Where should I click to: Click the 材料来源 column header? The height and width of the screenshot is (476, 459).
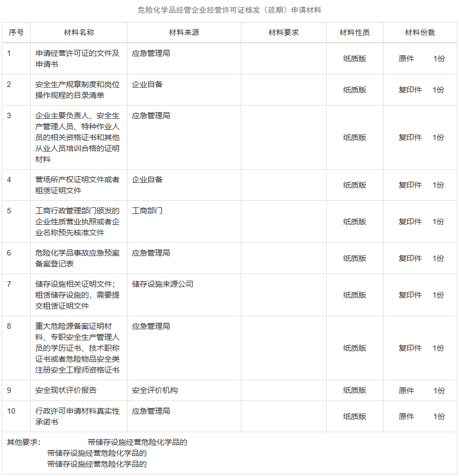coord(184,32)
